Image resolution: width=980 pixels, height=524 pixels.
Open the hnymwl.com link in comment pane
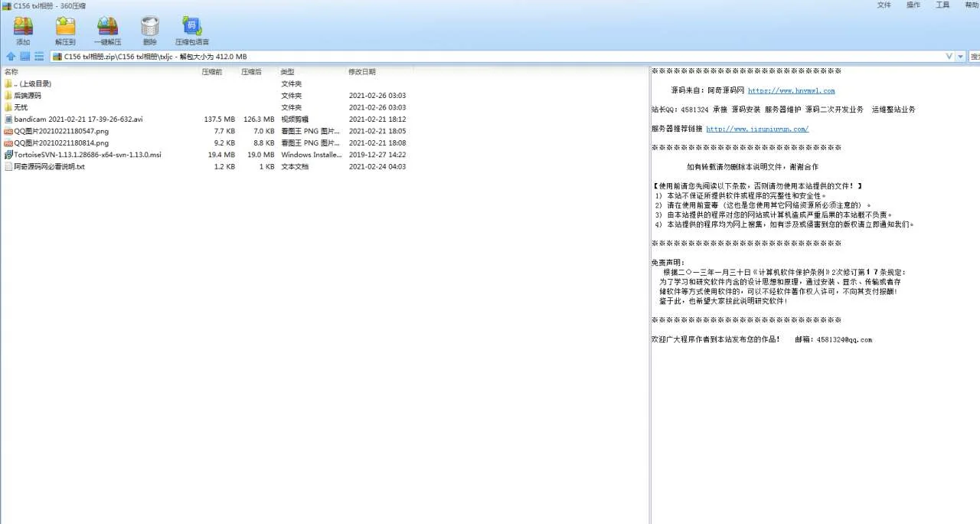tap(791, 90)
